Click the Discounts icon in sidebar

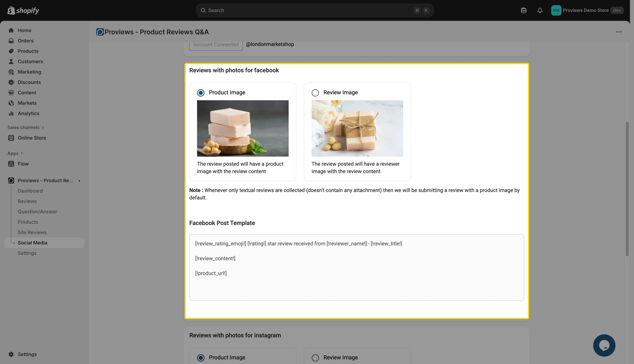pos(11,82)
